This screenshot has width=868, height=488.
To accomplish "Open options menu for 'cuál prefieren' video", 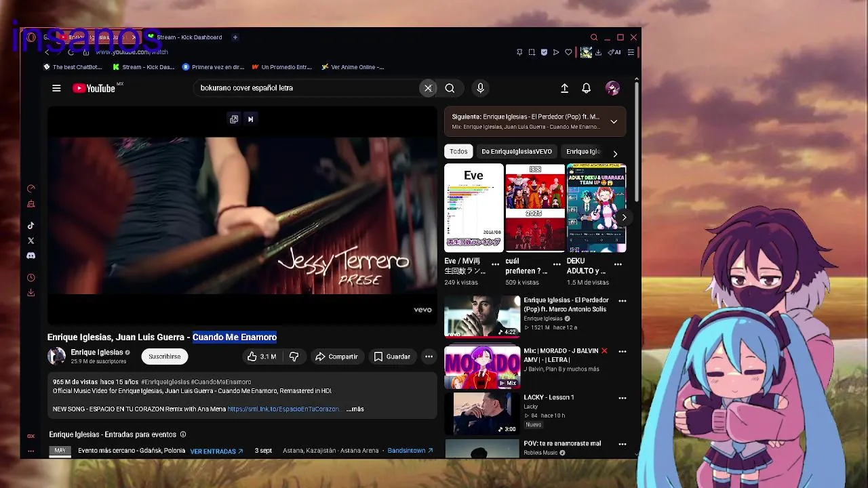I will [557, 264].
